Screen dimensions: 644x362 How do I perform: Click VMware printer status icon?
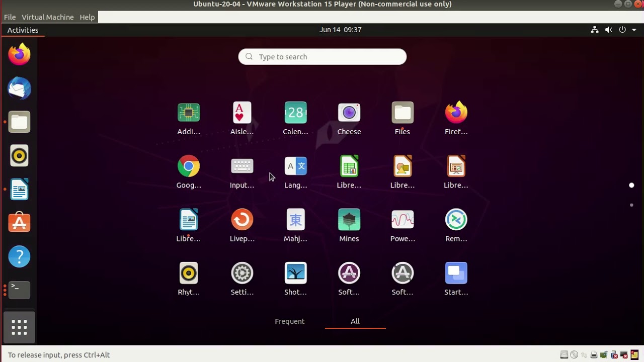pyautogui.click(x=594, y=354)
